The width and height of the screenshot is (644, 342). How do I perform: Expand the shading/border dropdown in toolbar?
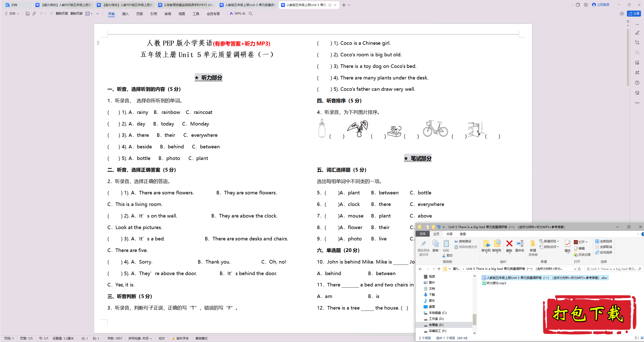click(x=92, y=14)
